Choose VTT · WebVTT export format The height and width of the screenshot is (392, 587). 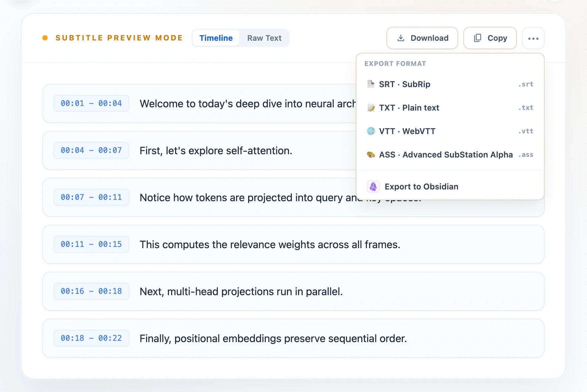(x=450, y=131)
